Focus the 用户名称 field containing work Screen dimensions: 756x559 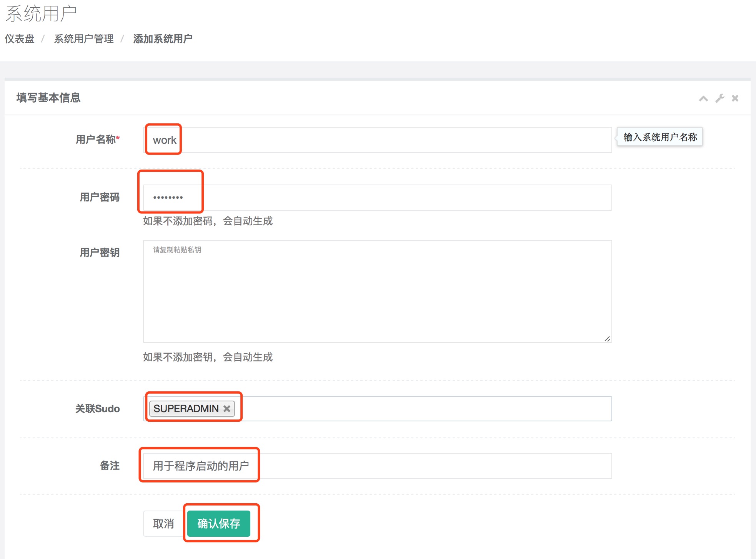point(377,140)
